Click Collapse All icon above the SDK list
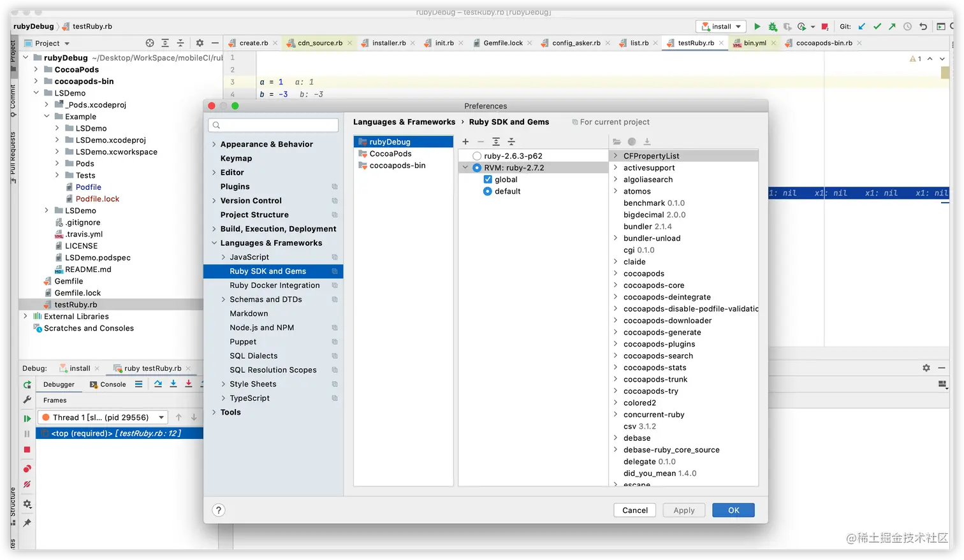This screenshot has height=560, width=964. pyautogui.click(x=511, y=142)
